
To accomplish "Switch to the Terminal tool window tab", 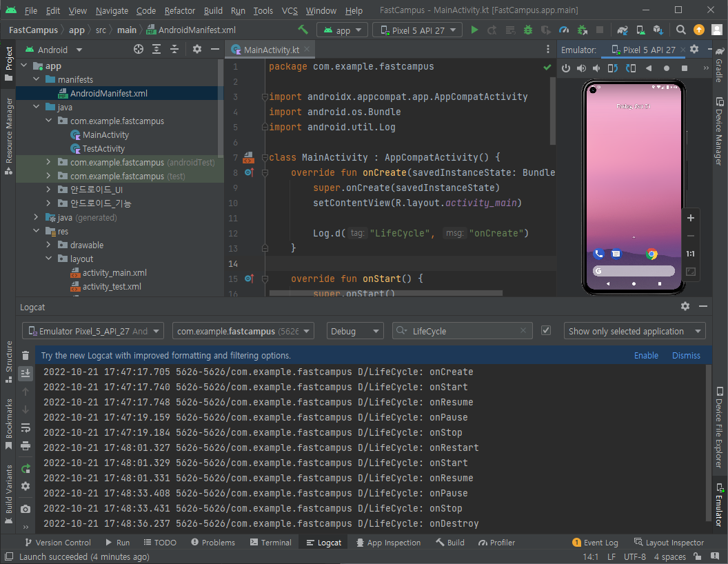I will [x=270, y=543].
